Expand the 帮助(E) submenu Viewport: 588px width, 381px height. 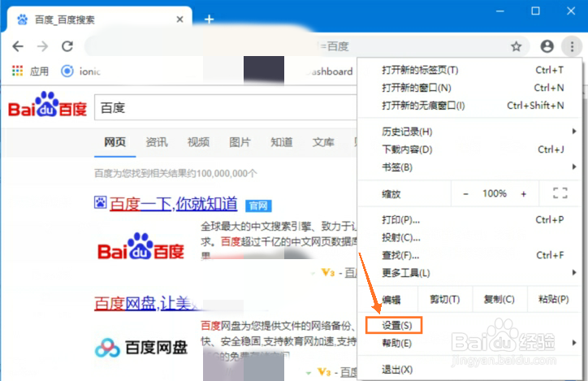[x=470, y=343]
